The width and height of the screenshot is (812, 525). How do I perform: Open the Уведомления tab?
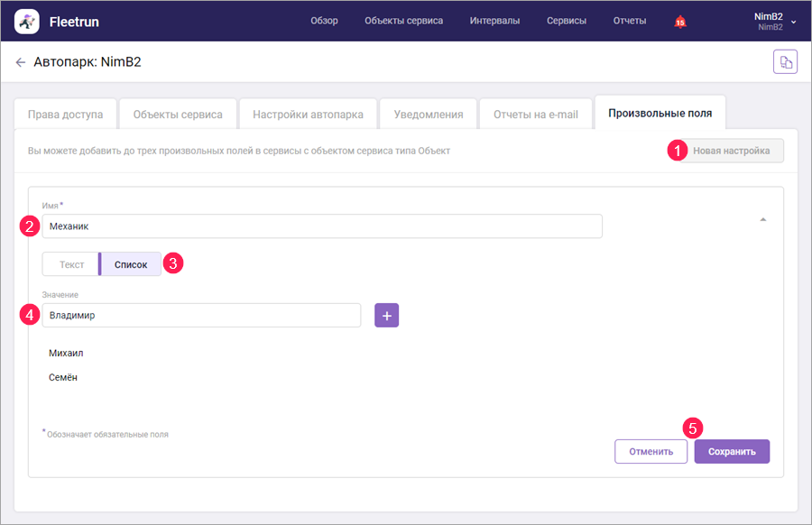[x=429, y=115]
